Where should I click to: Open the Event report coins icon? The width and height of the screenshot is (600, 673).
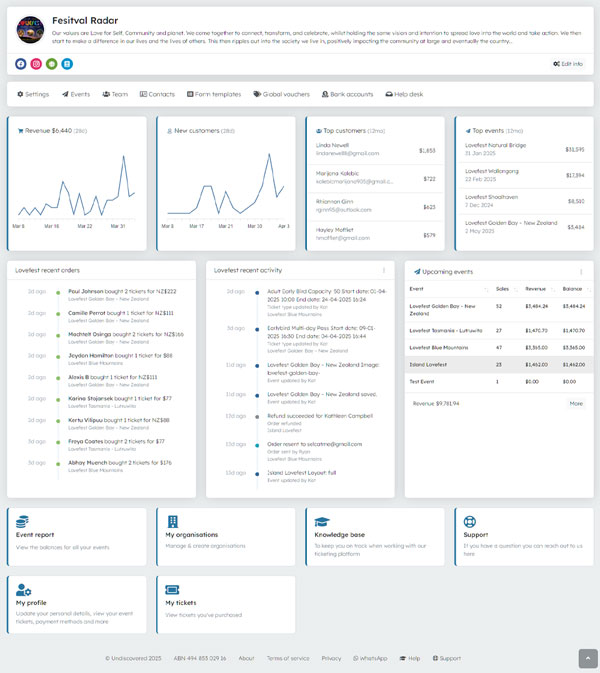(x=22, y=521)
